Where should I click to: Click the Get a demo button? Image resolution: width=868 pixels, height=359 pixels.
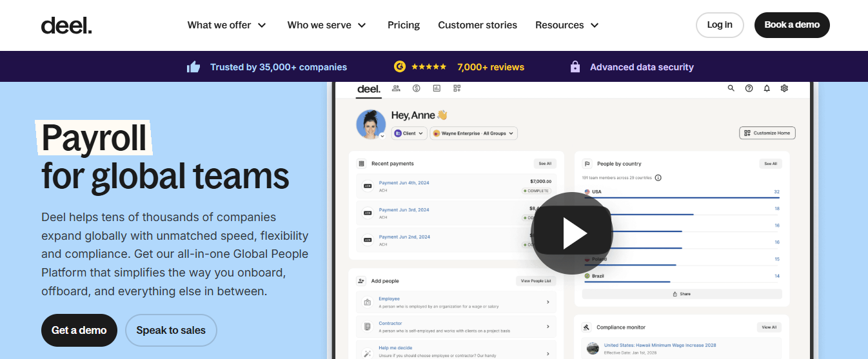pos(79,330)
